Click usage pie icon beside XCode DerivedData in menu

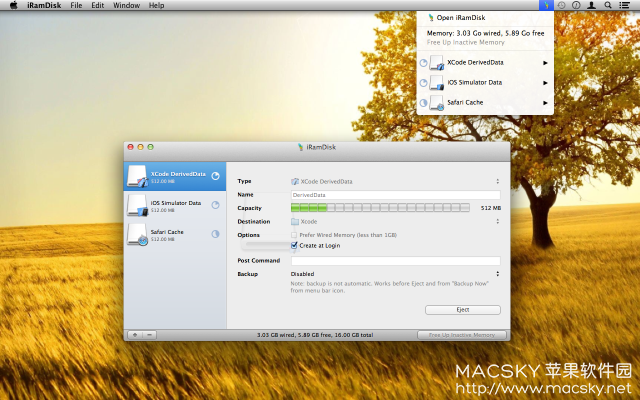pos(423,63)
